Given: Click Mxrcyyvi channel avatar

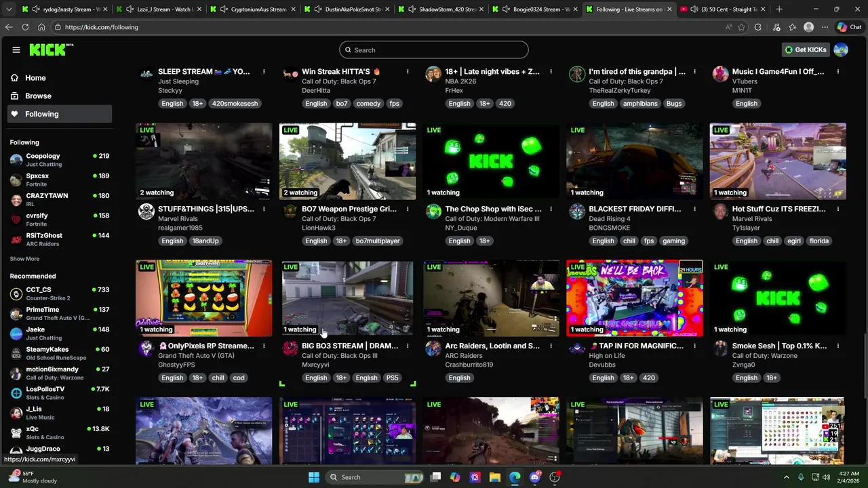Looking at the screenshot, I should pos(290,348).
